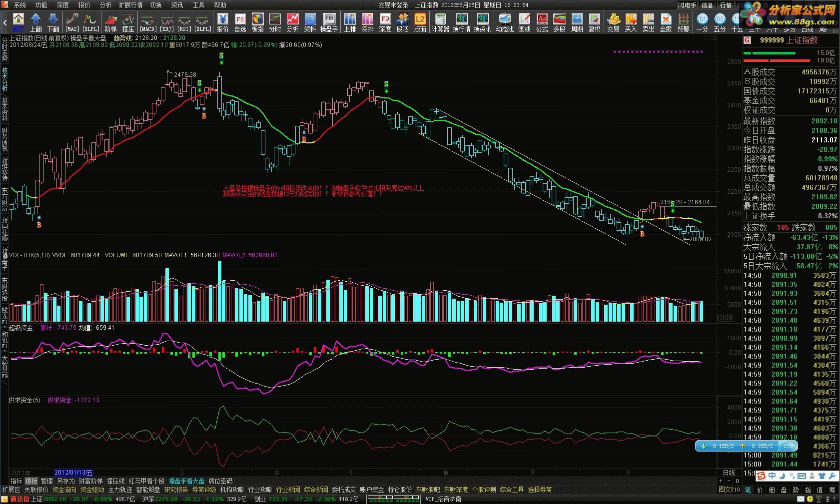Open the 分析 technical analysis icon
Image resolution: width=840 pixels, height=504 pixels.
tap(292, 22)
